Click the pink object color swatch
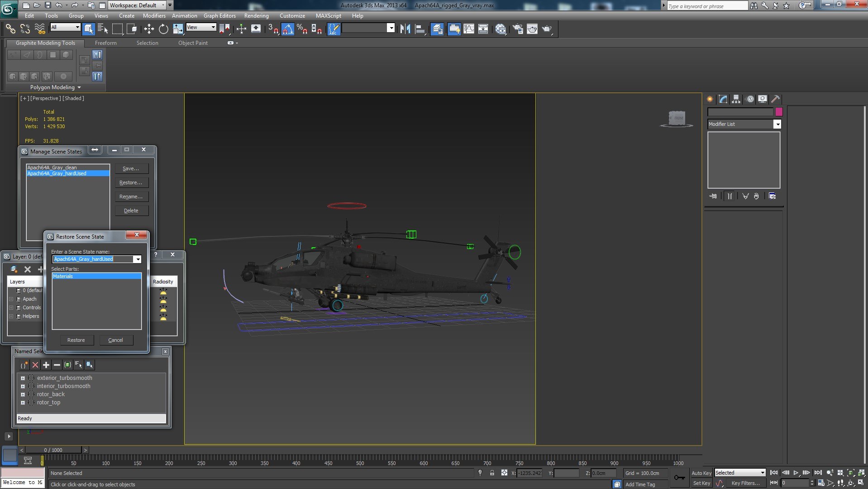Image resolution: width=868 pixels, height=489 pixels. (x=779, y=112)
